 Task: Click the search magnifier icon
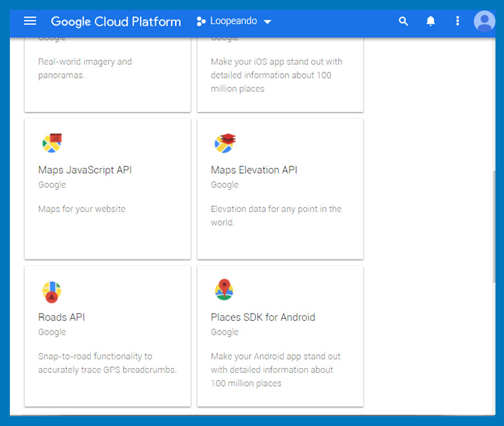pos(403,21)
